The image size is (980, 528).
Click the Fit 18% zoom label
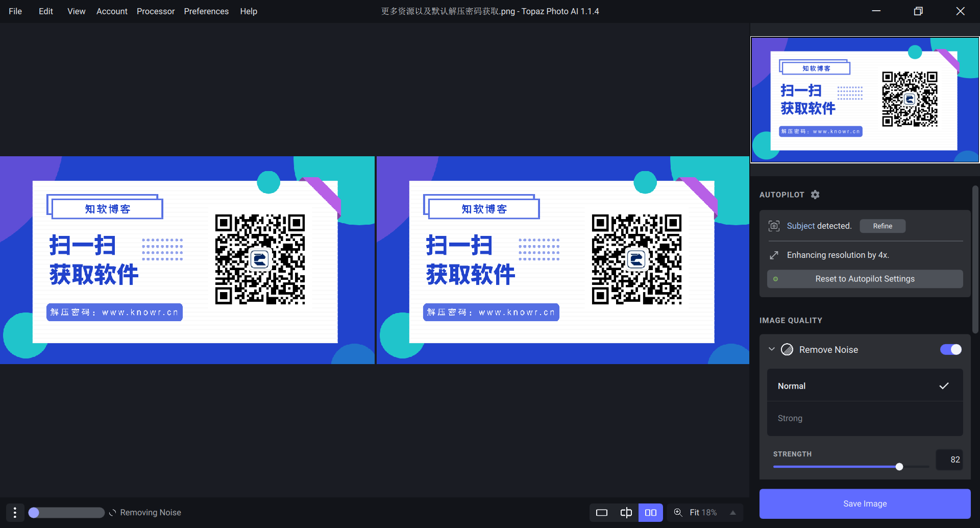tap(703, 512)
